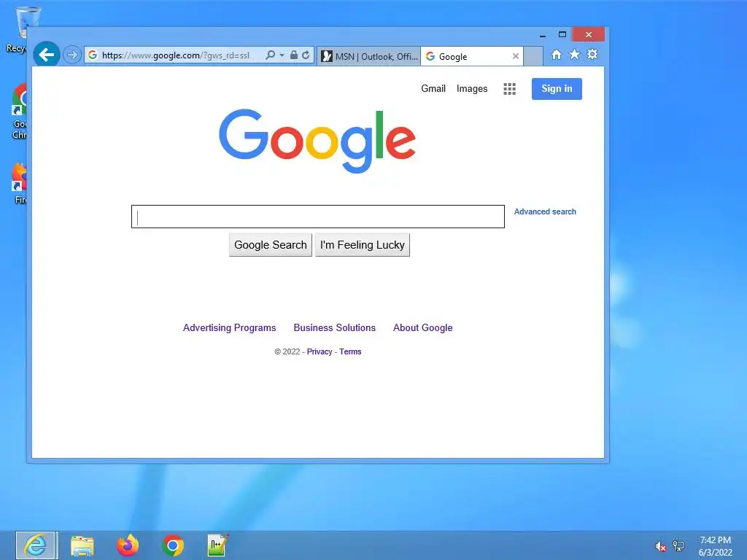Image resolution: width=747 pixels, height=560 pixels.
Task: Open the Google apps grid icon
Action: (509, 88)
